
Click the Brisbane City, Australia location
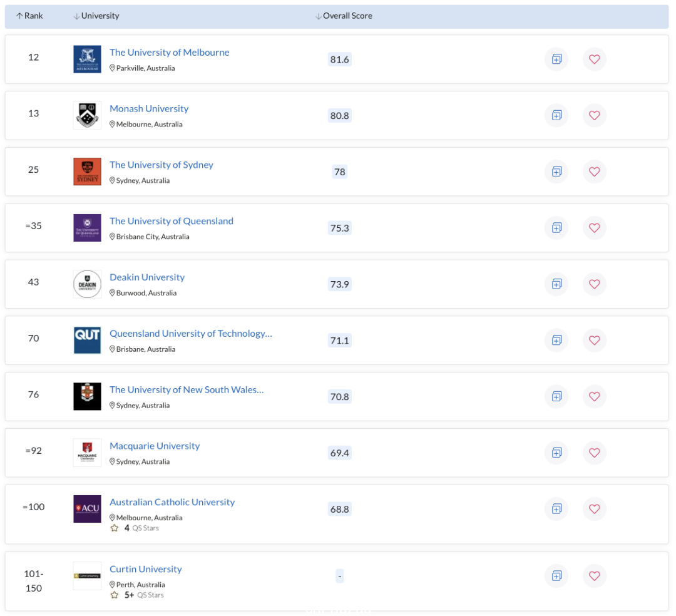149,237
